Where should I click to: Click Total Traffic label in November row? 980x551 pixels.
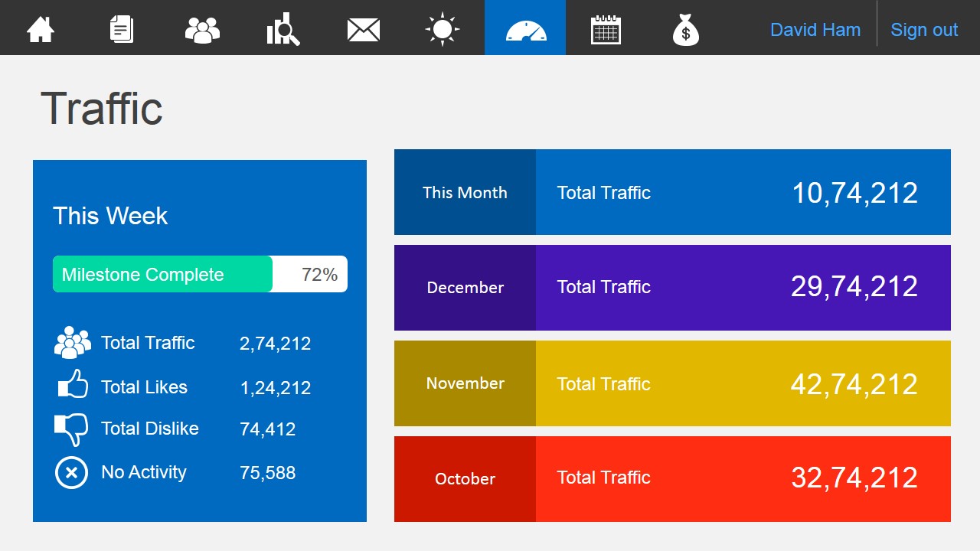point(604,384)
